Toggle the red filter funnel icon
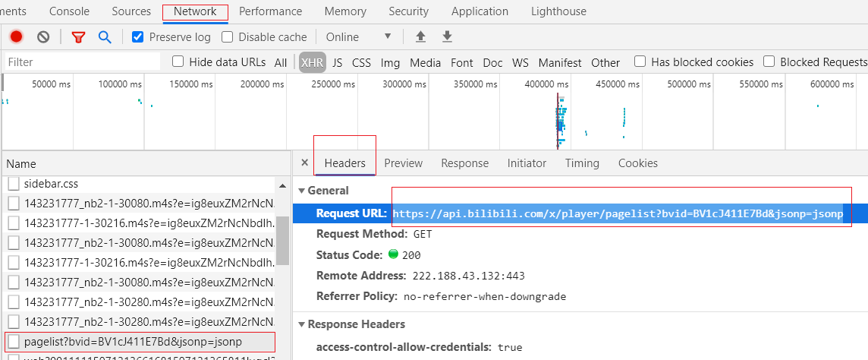The height and width of the screenshot is (360, 868). pos(78,36)
